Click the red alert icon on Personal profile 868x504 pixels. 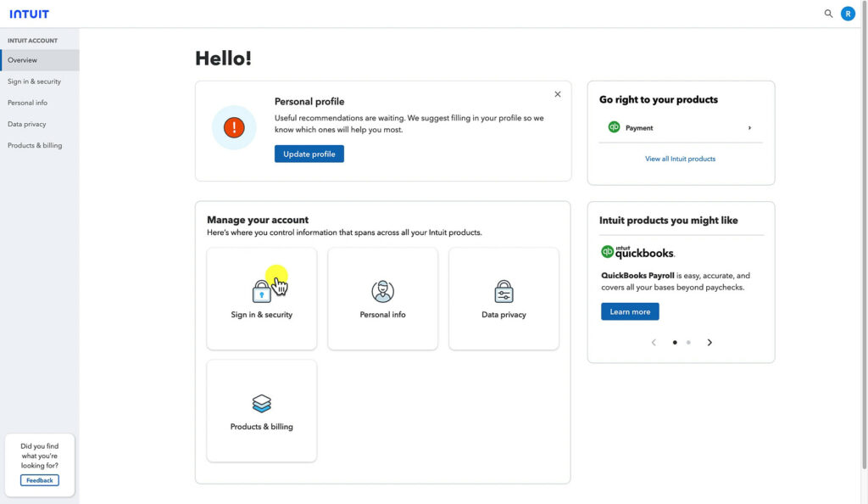[233, 126]
